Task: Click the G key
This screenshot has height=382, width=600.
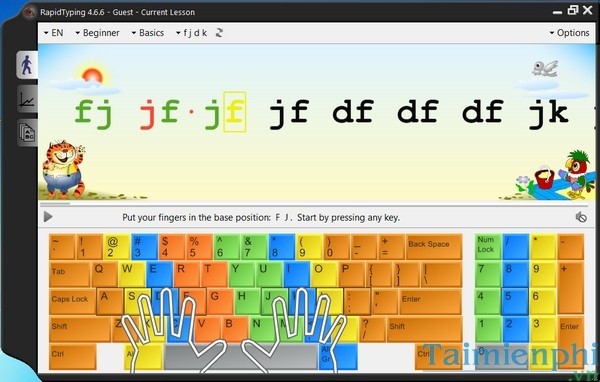Action: coord(220,302)
